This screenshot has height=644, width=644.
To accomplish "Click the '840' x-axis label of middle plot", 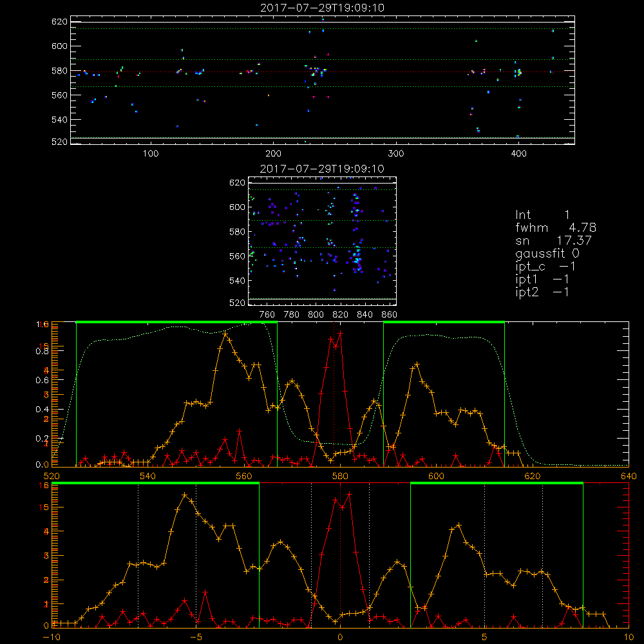I will [365, 315].
